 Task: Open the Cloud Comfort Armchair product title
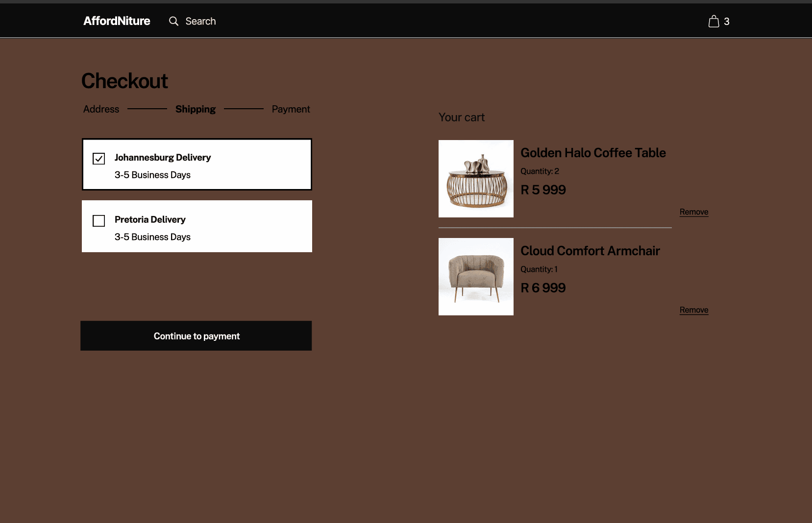click(590, 251)
